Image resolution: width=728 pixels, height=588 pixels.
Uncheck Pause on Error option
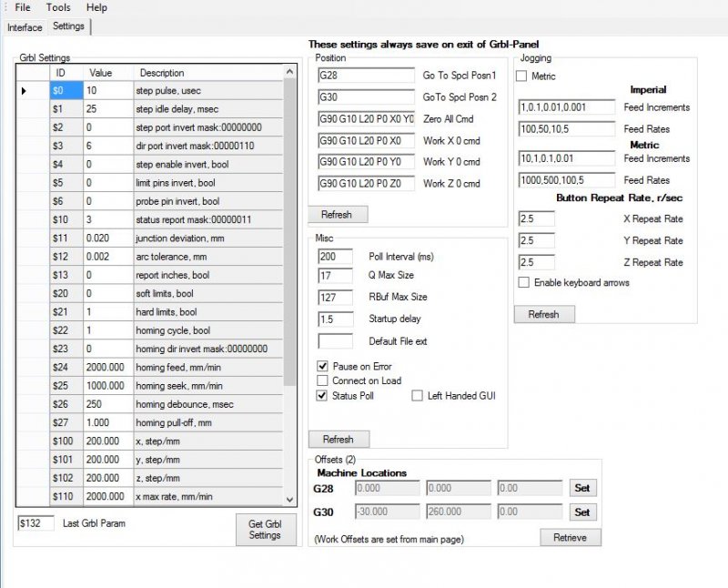coord(322,366)
